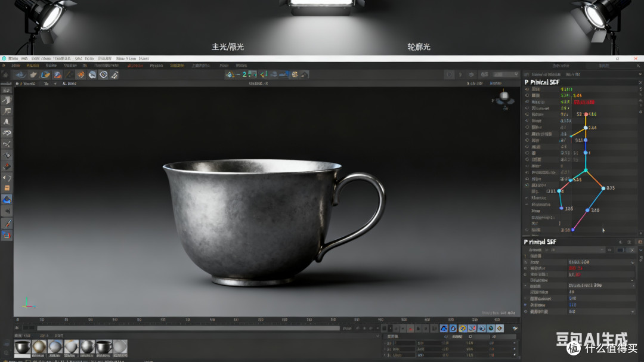Toggle eye icon for row with red highlighted value
The image size is (644, 362).
pyautogui.click(x=527, y=101)
